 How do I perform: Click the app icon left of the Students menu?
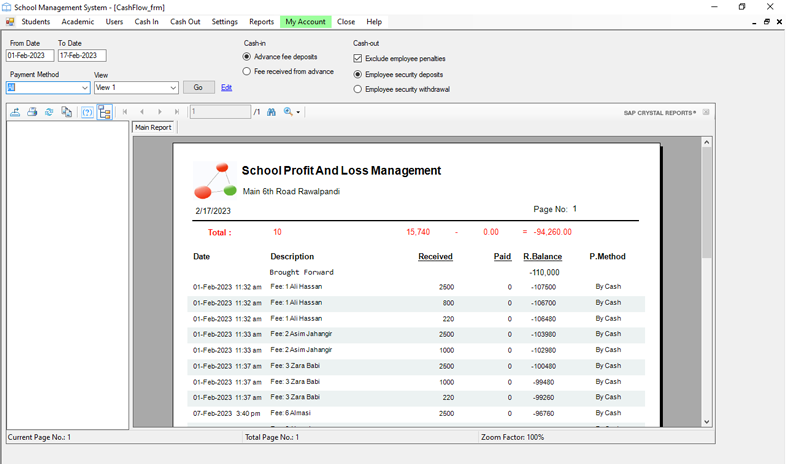(10, 21)
